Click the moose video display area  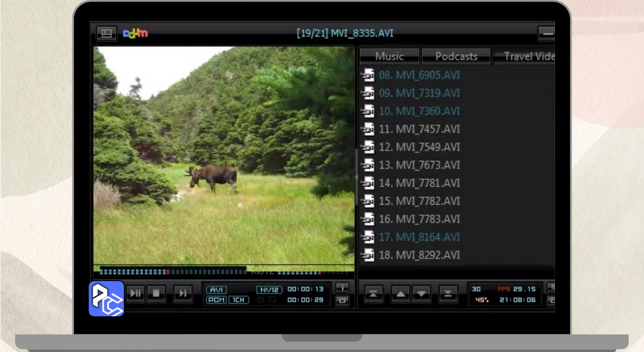[x=224, y=156]
